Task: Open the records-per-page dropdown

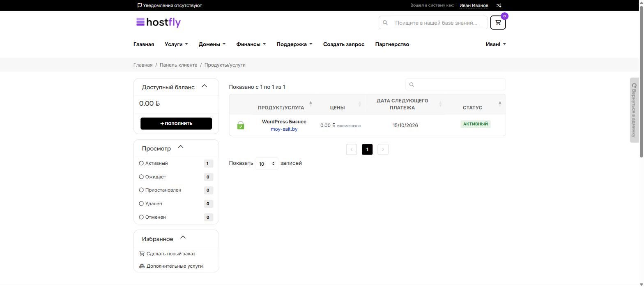Action: click(267, 164)
